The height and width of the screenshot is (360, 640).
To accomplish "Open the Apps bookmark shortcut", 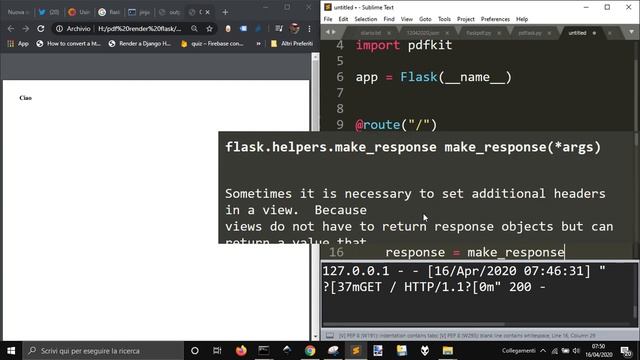I will (x=18, y=43).
